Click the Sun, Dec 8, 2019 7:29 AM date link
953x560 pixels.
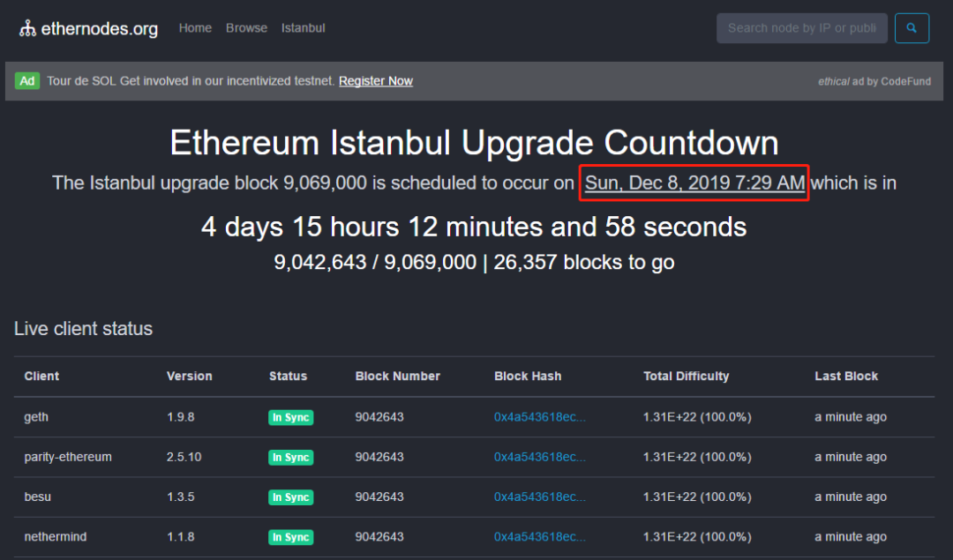tap(694, 183)
